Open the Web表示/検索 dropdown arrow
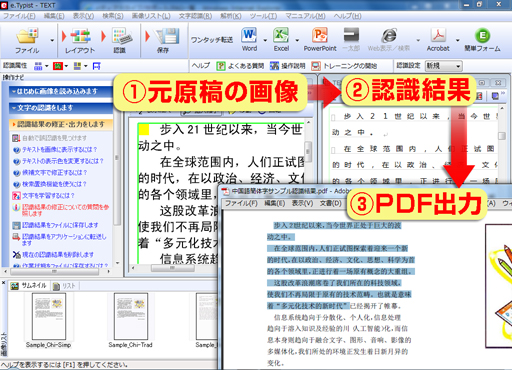Screen dimensions: 512x370 click(418, 40)
